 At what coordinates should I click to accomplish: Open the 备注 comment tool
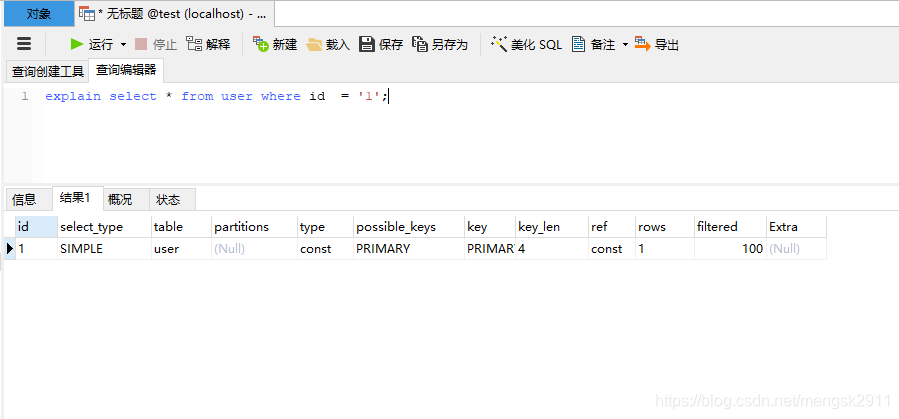click(x=594, y=44)
